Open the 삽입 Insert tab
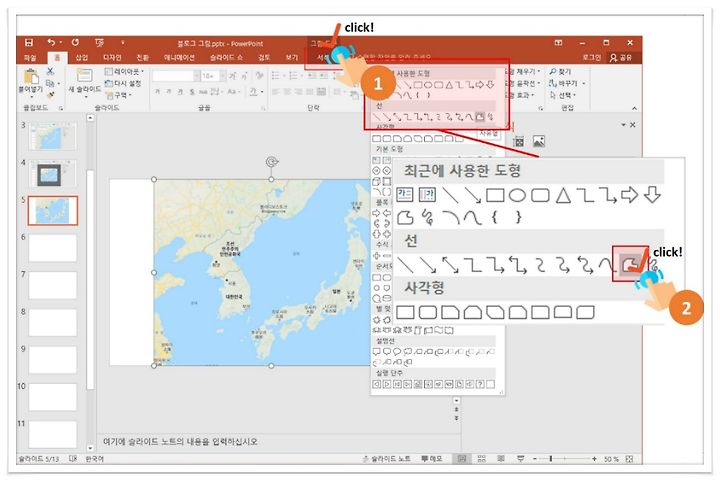 (x=81, y=57)
